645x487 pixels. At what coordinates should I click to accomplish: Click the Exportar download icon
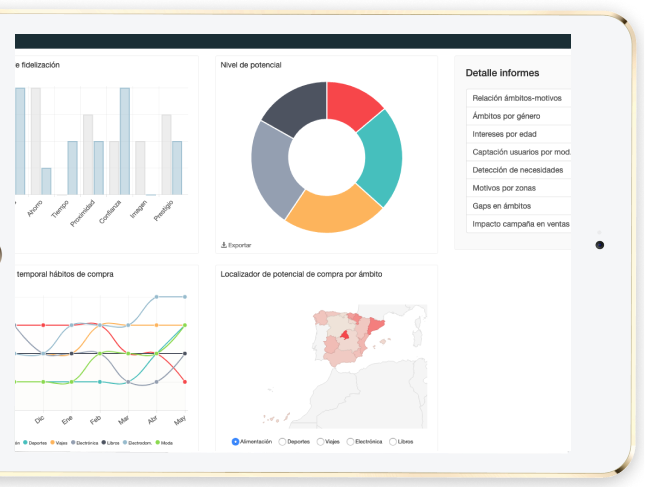[223, 245]
